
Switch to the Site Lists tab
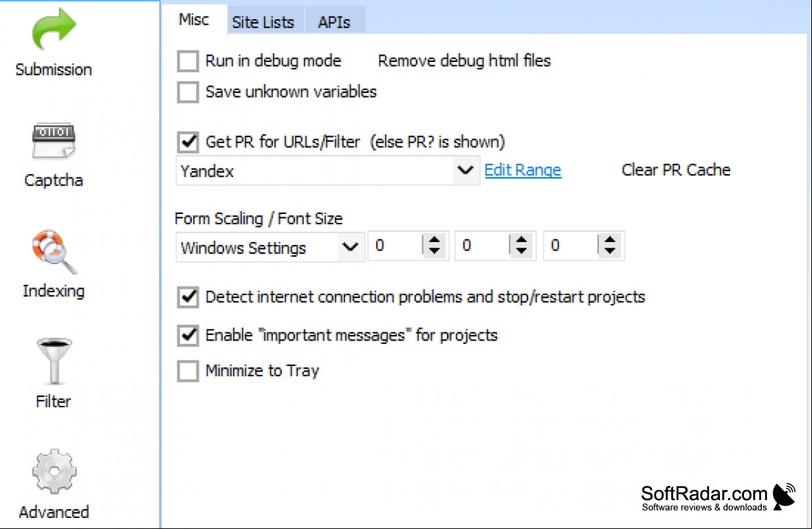[x=263, y=22]
